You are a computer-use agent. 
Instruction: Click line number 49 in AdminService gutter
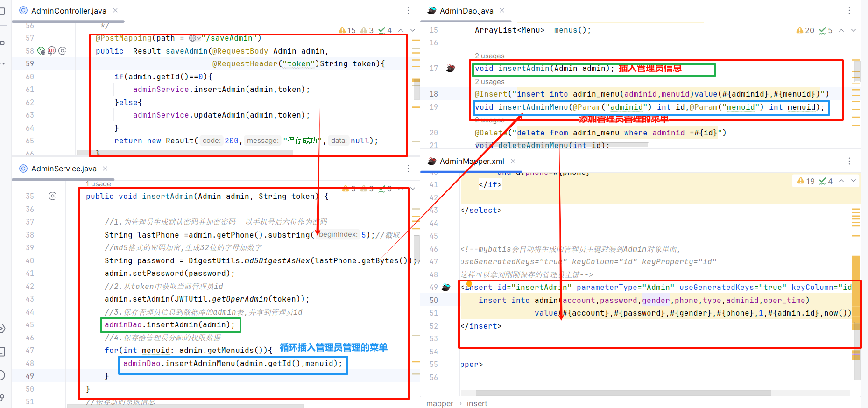point(30,376)
